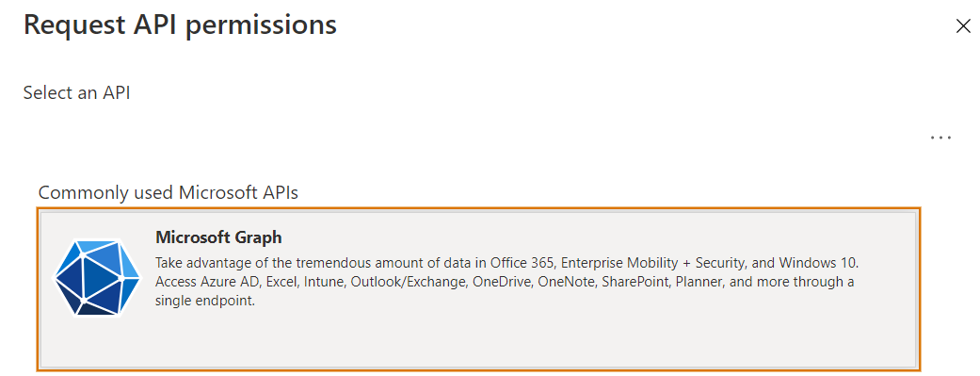Image resolution: width=980 pixels, height=376 pixels.
Task: Close the Request API permissions panel
Action: coord(963,26)
